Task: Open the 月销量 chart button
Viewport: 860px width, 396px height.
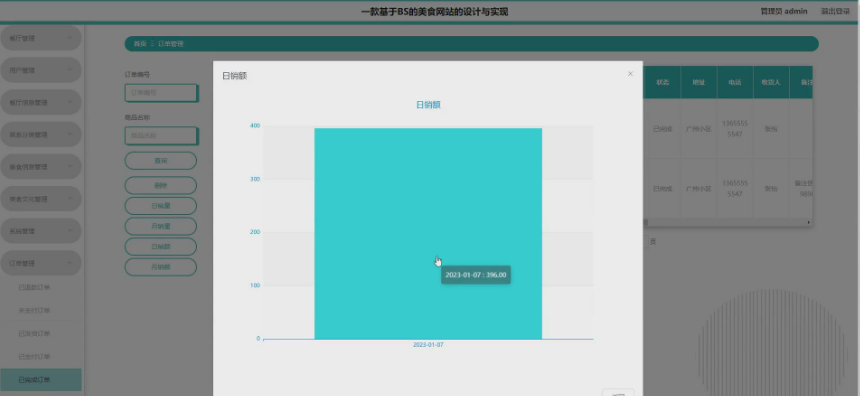Action: 161,226
